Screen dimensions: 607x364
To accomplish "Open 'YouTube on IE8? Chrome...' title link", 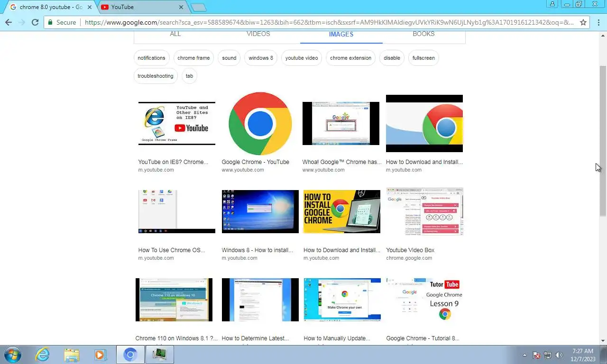I will (173, 162).
